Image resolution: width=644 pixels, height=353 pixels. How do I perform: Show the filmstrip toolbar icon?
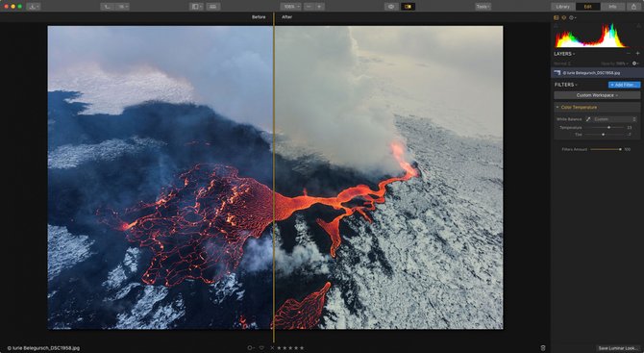pyautogui.click(x=212, y=7)
